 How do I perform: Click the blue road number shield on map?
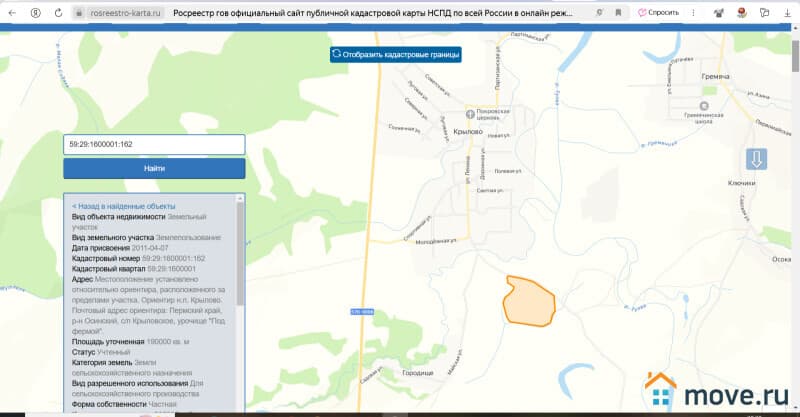pos(362,312)
